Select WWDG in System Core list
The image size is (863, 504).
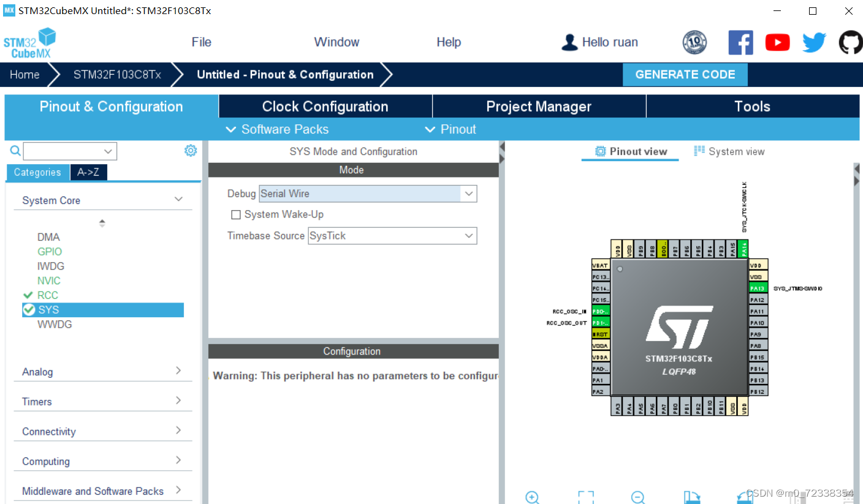[55, 325]
